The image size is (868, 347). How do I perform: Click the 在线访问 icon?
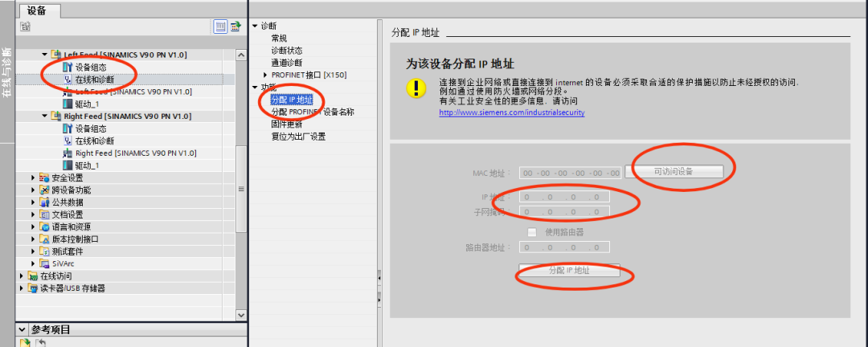pos(33,276)
